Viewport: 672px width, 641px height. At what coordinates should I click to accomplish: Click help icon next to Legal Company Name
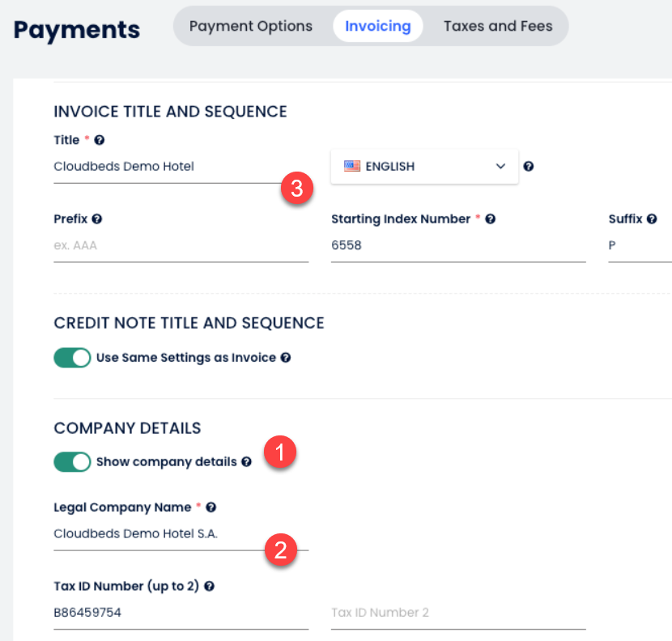pyautogui.click(x=211, y=507)
